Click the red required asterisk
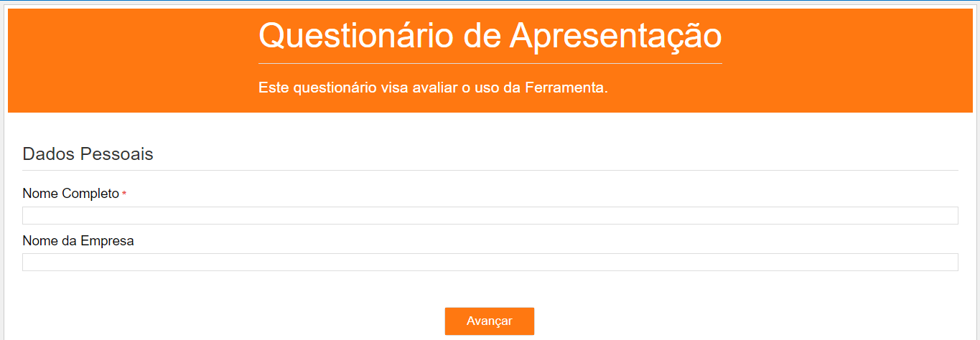The image size is (980, 340). pyautogui.click(x=124, y=194)
